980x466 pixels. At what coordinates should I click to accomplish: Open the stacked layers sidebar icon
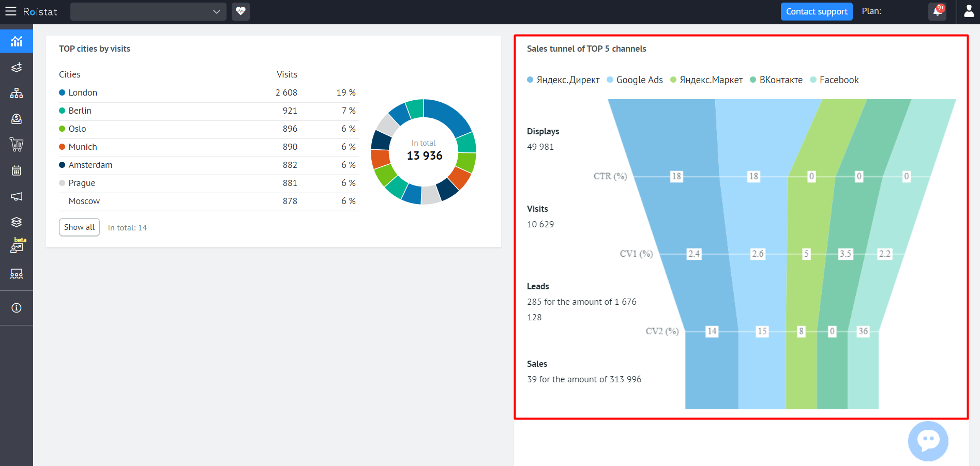[17, 222]
